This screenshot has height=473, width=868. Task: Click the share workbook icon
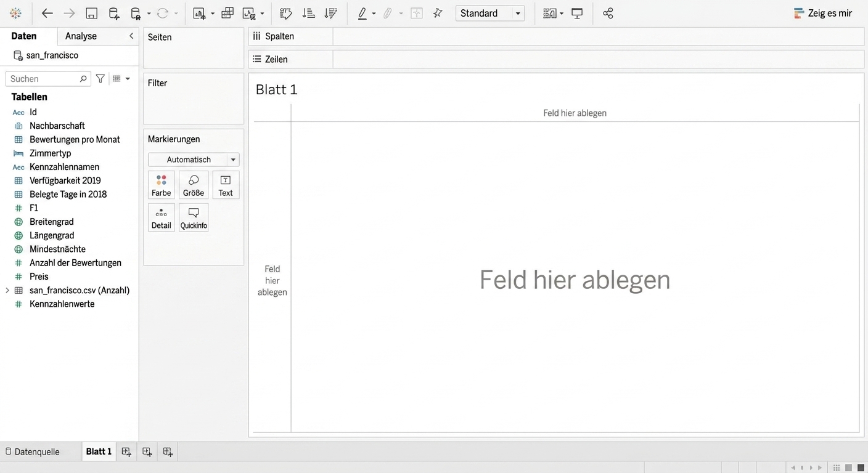pos(608,13)
